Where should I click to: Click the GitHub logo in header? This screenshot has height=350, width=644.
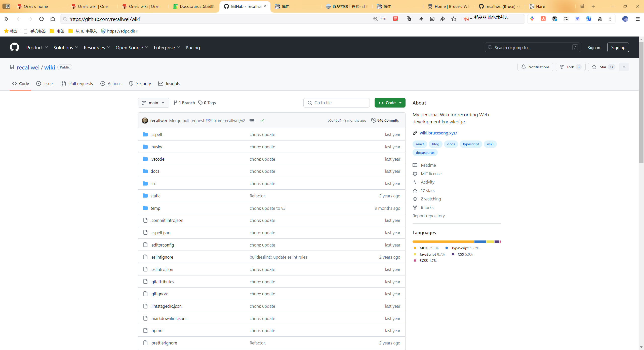[14, 47]
